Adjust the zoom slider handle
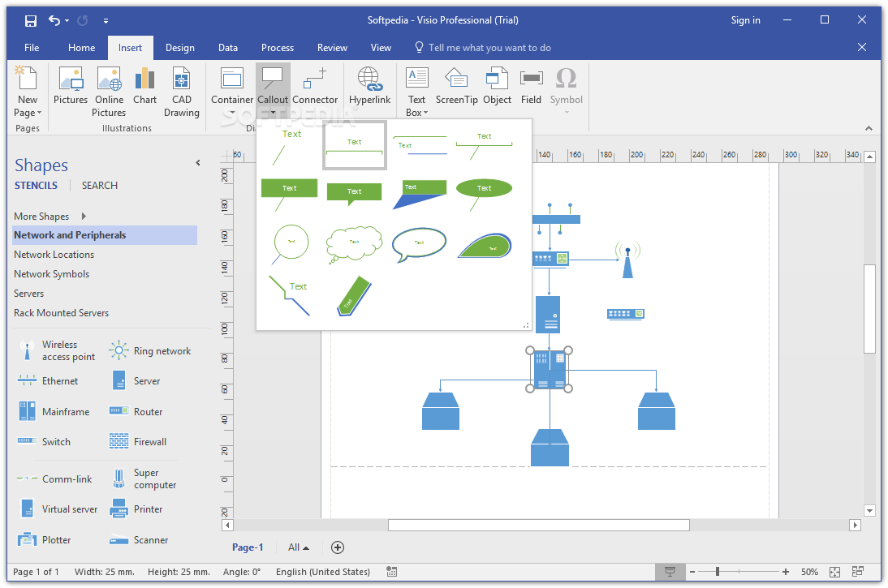 point(718,572)
